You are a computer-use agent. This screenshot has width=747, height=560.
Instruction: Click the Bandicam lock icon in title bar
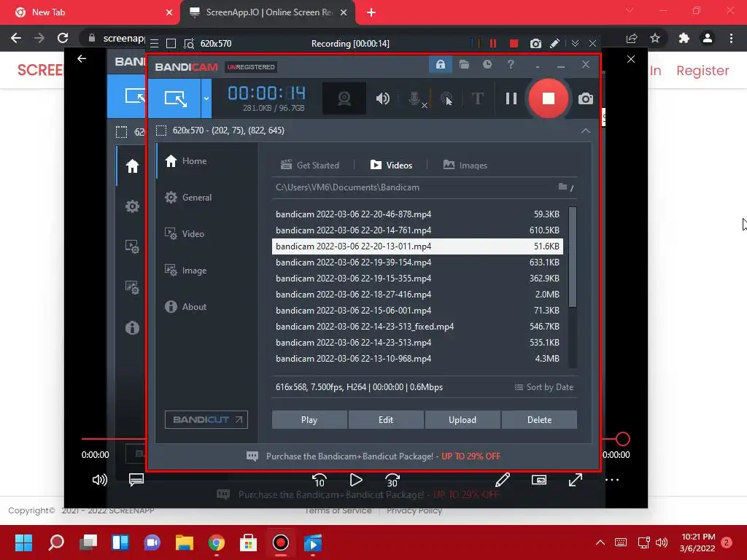pyautogui.click(x=440, y=64)
